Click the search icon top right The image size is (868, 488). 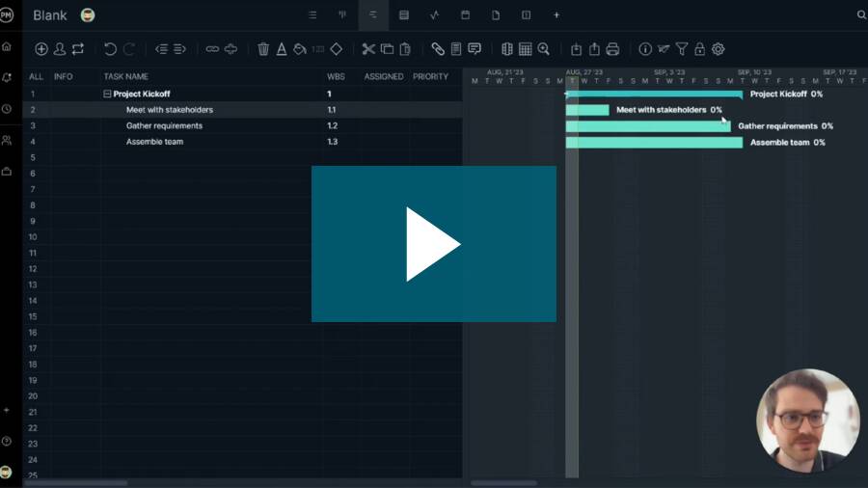coord(861,14)
